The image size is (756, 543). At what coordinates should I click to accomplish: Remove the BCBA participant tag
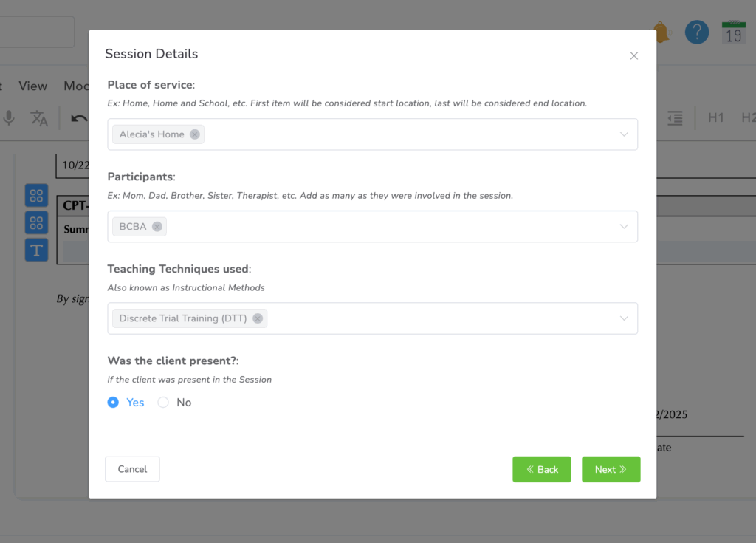[157, 227]
